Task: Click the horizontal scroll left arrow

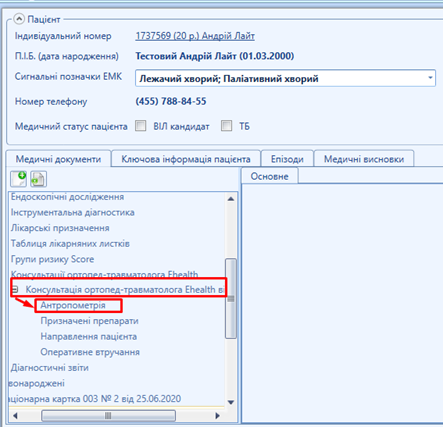Action: (x=15, y=416)
